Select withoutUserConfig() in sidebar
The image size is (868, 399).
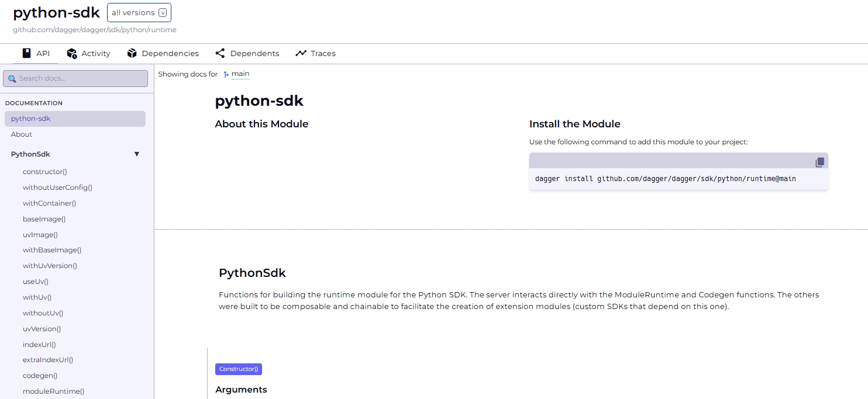pyautogui.click(x=57, y=188)
